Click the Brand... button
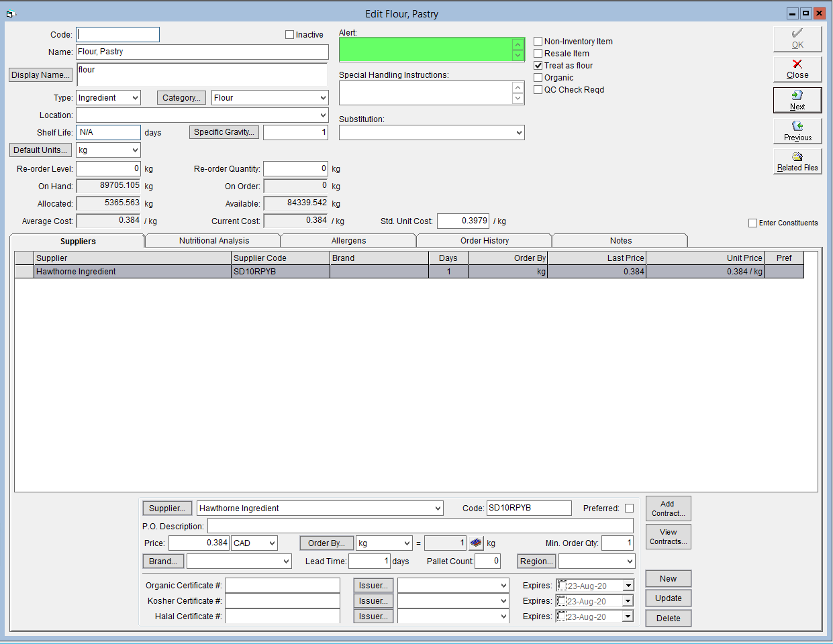Image resolution: width=833 pixels, height=644 pixels. (163, 561)
